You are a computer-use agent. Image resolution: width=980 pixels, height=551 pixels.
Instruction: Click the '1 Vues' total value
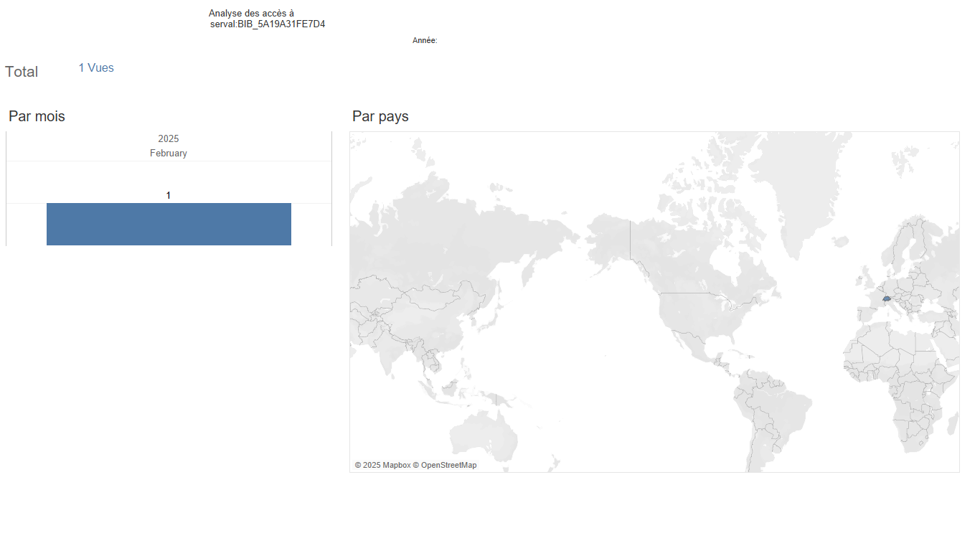click(x=96, y=68)
